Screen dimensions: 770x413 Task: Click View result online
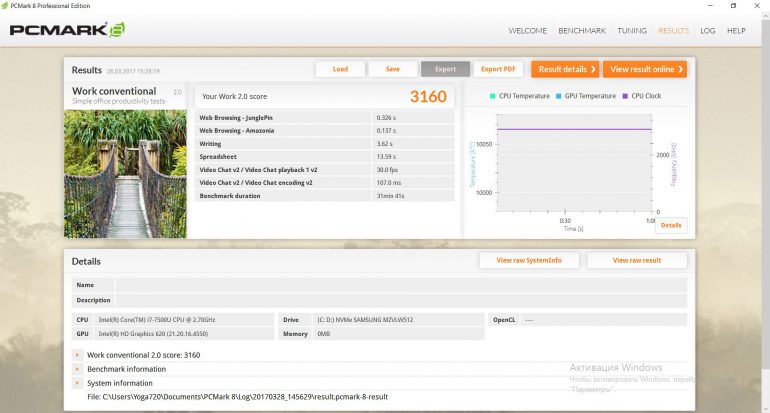(x=645, y=69)
